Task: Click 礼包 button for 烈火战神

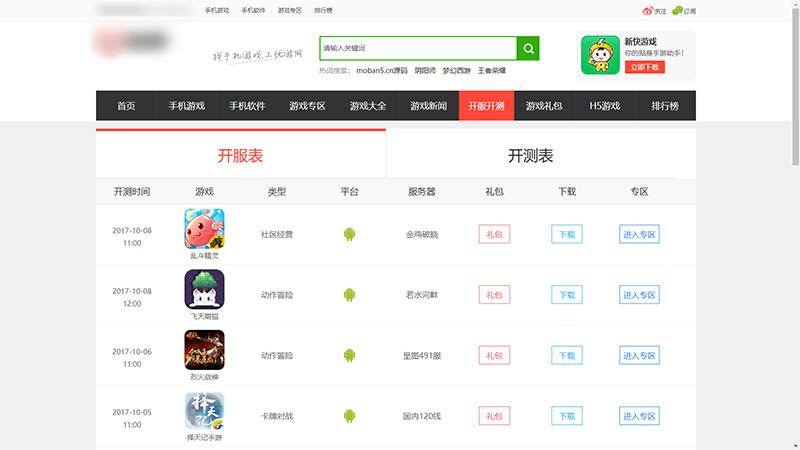Action: pyautogui.click(x=494, y=356)
